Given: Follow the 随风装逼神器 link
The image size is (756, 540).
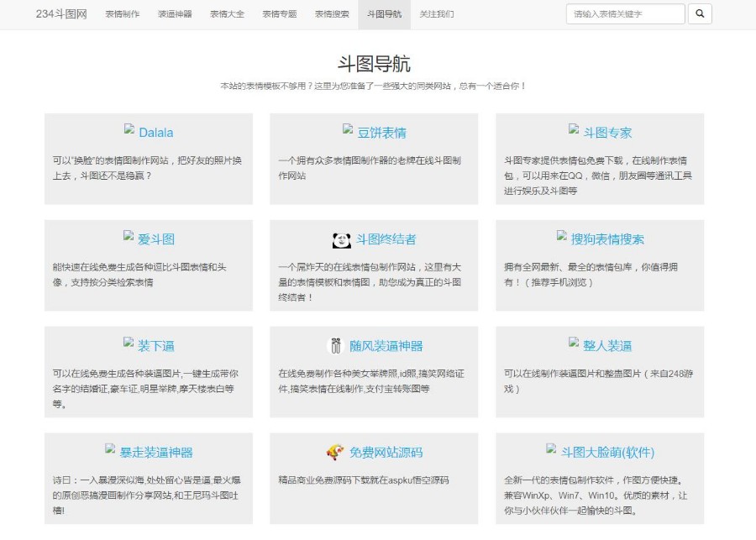Looking at the screenshot, I should (386, 346).
